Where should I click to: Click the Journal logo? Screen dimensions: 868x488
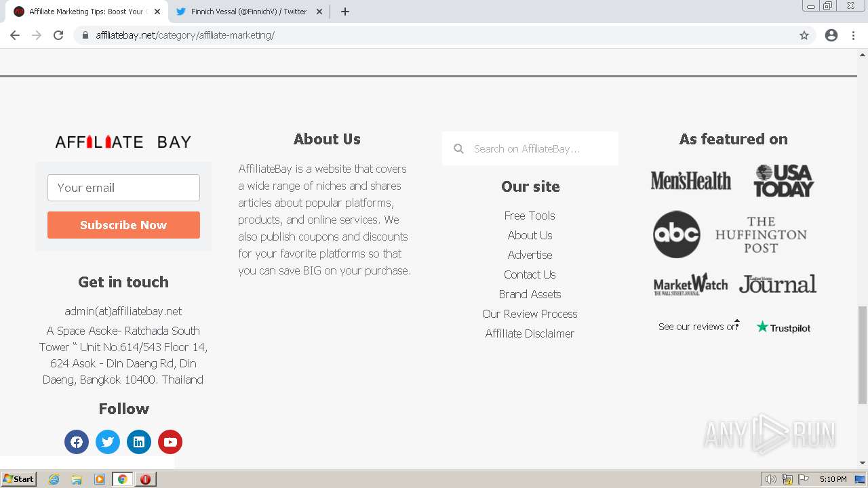click(x=778, y=283)
